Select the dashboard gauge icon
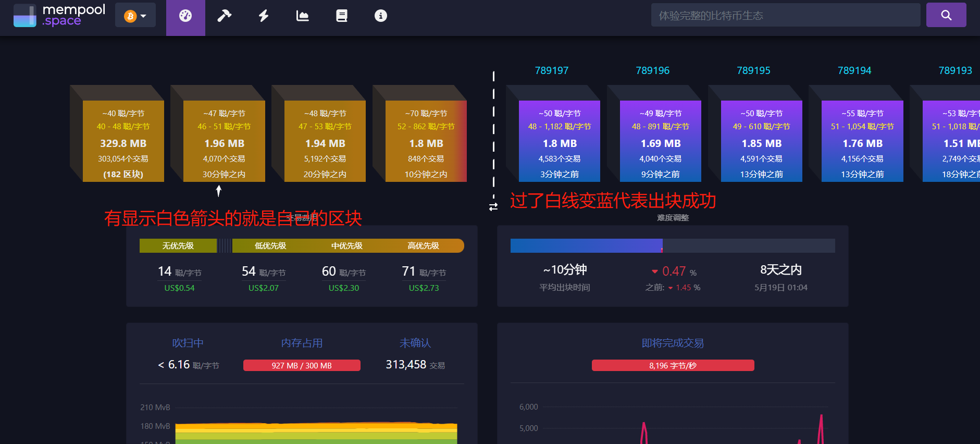This screenshot has height=444, width=980. click(185, 16)
